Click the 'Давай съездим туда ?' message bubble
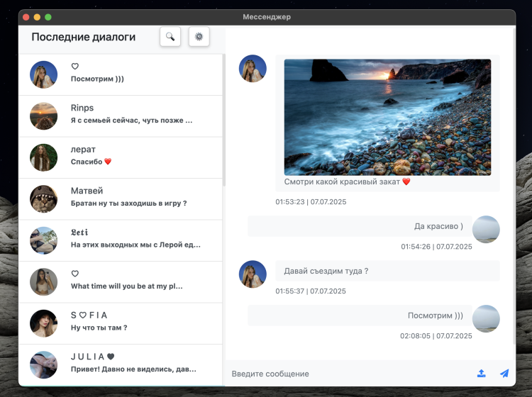This screenshot has height=397, width=532. click(387, 271)
